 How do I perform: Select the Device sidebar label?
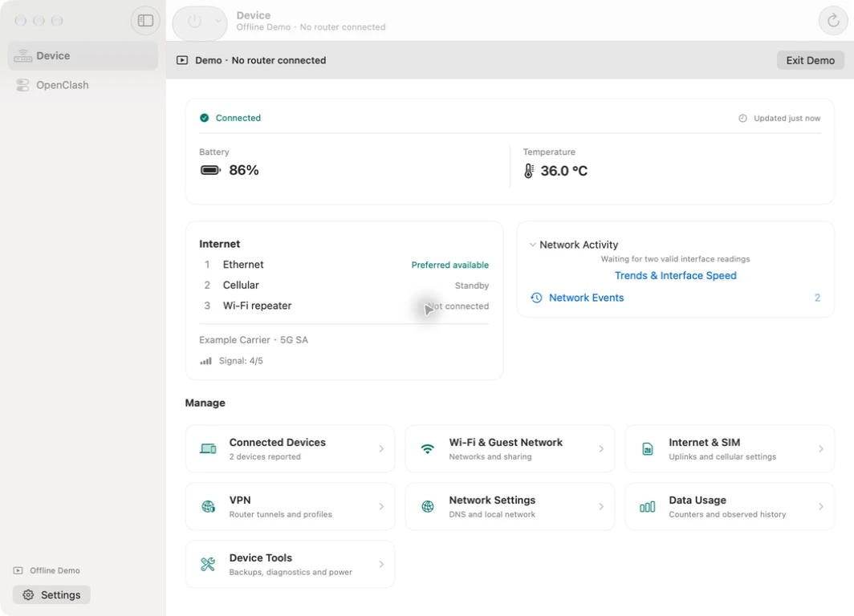(x=53, y=55)
